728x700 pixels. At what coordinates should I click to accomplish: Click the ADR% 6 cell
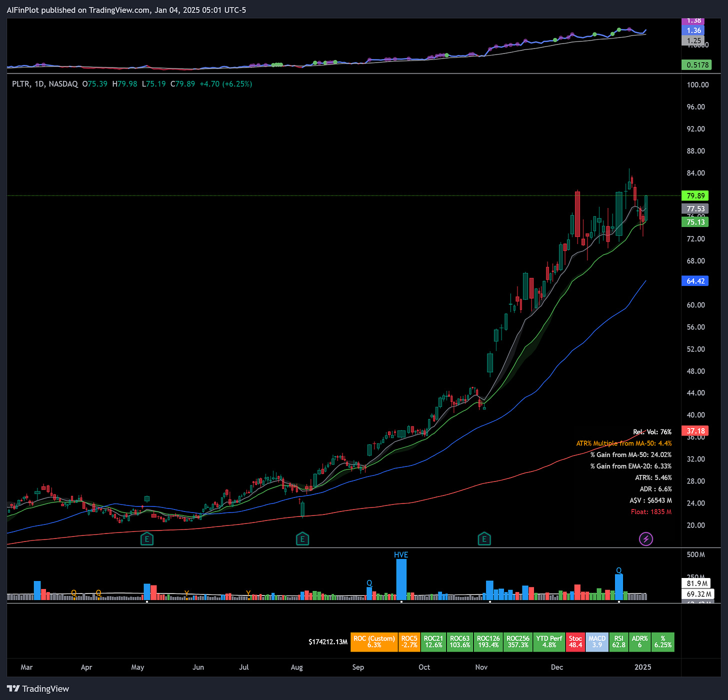[639, 642]
